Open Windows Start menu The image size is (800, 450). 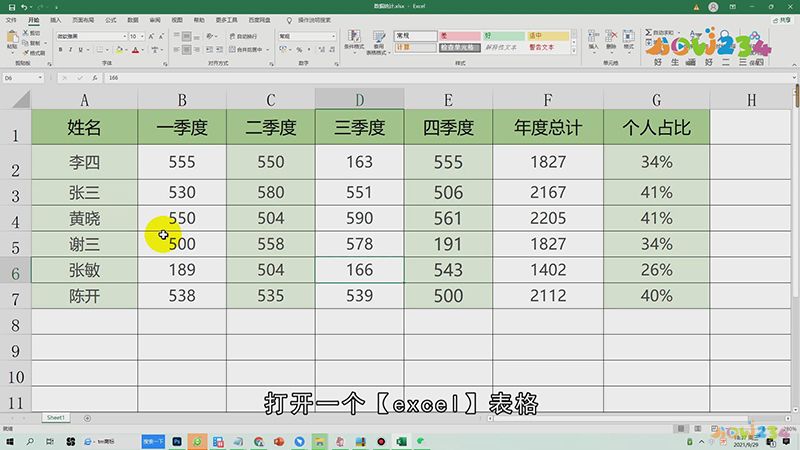[x=9, y=441]
